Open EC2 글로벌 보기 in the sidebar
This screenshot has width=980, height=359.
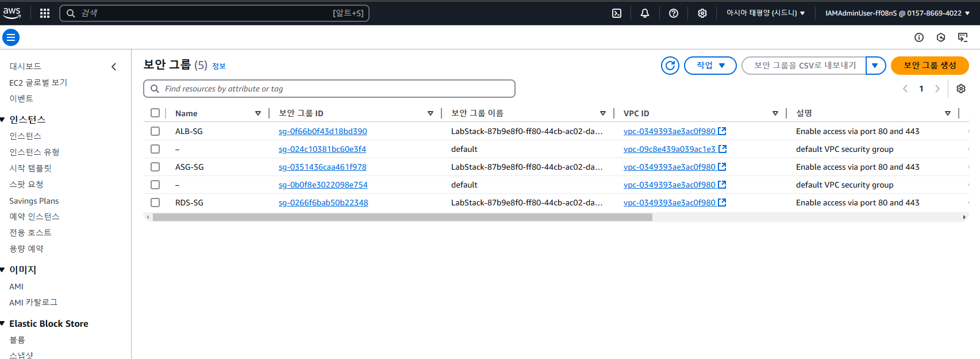click(39, 82)
